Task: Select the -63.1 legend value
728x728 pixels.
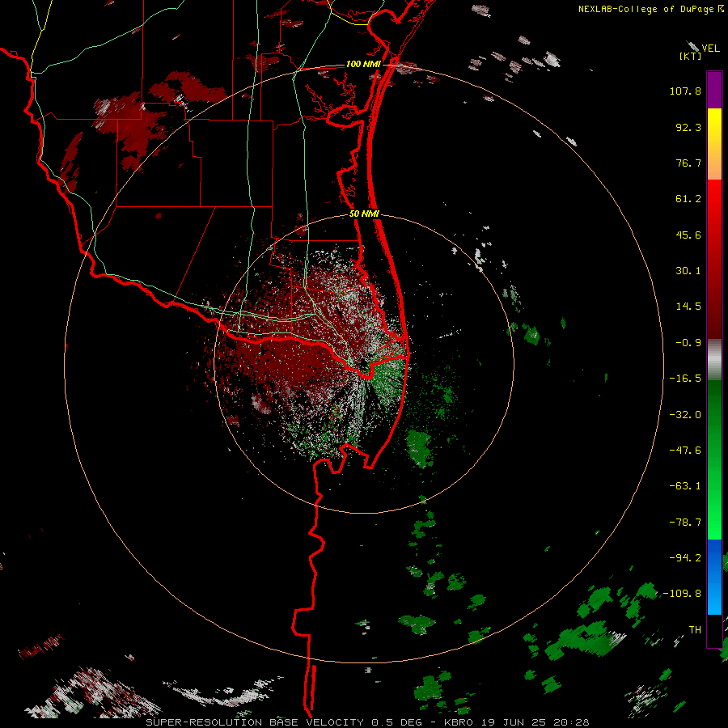Action: [685, 486]
